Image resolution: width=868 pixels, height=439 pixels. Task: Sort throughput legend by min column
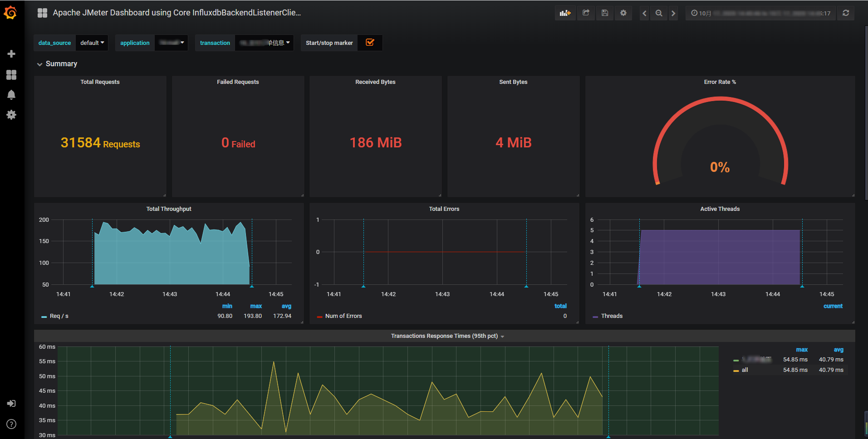(227, 306)
